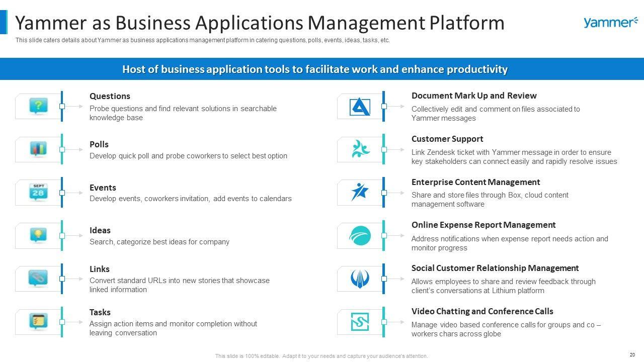Screen dimensions: 644x362
Task: Click the Events calendar icon
Action: (x=38, y=192)
